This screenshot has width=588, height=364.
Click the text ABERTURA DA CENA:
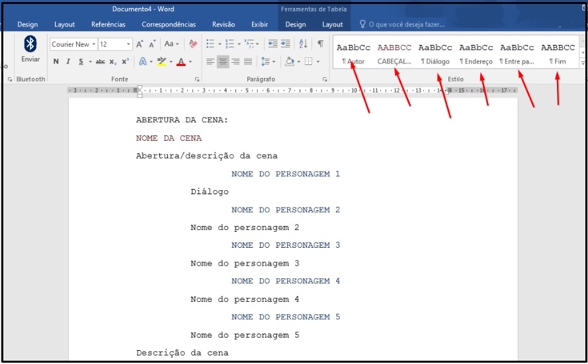[182, 120]
